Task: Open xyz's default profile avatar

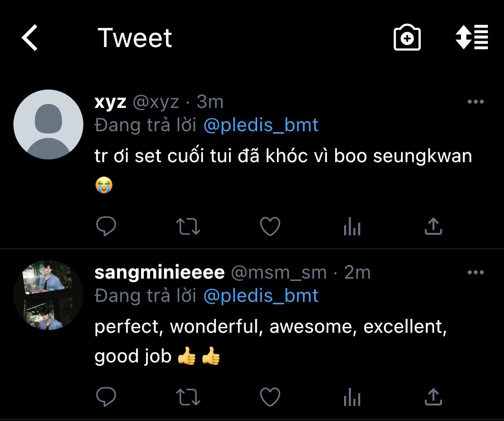Action: coord(48,125)
